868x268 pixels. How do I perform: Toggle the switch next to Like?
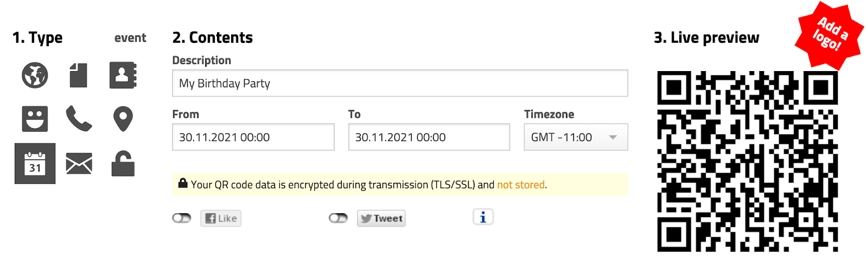[182, 218]
